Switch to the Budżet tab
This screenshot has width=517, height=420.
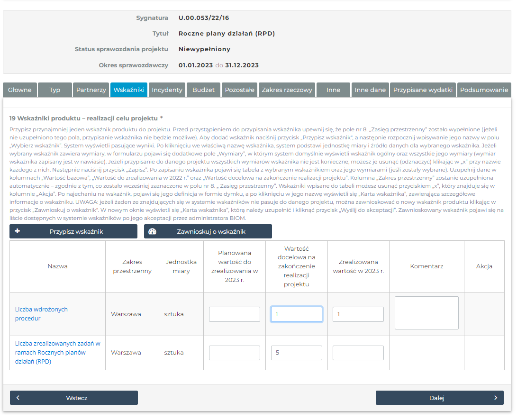click(203, 90)
